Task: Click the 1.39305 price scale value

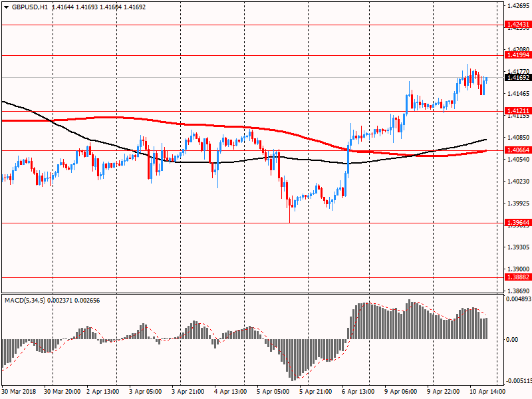Action: [x=519, y=247]
